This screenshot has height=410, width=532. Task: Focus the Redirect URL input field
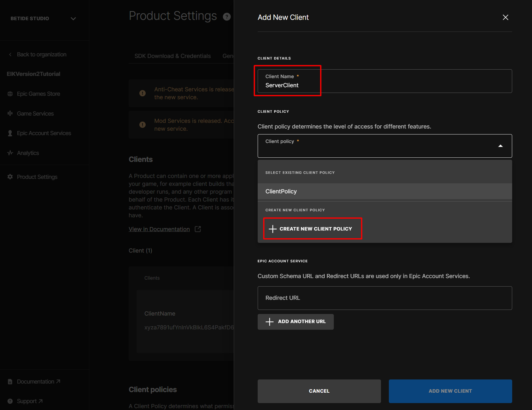point(384,298)
